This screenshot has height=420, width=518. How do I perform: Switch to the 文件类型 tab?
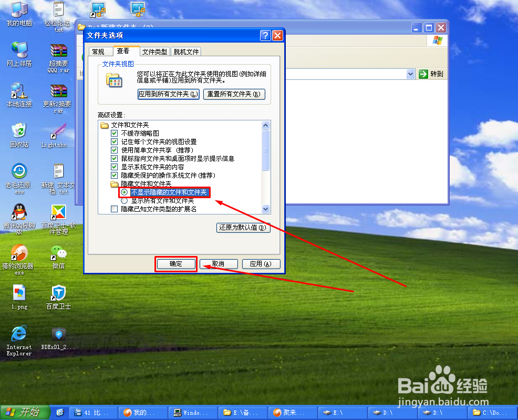[154, 52]
